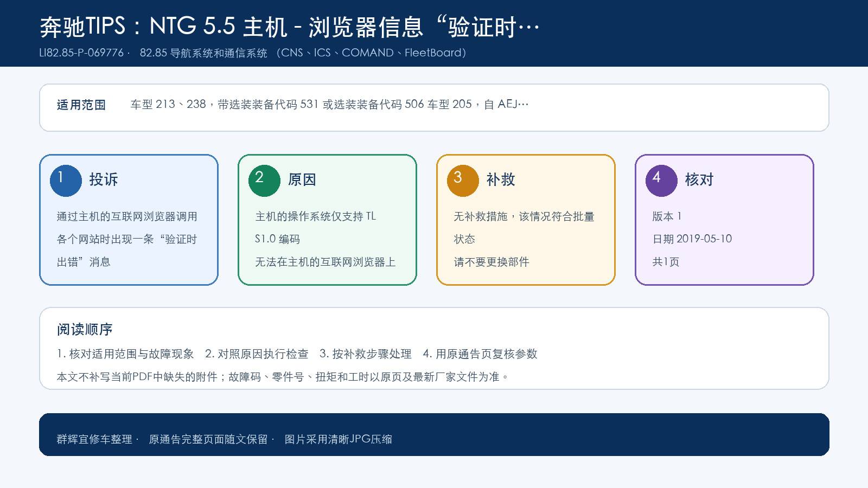The image size is (868, 488).
Task: Click the date 日期 2019-05-10
Action: click(x=692, y=239)
